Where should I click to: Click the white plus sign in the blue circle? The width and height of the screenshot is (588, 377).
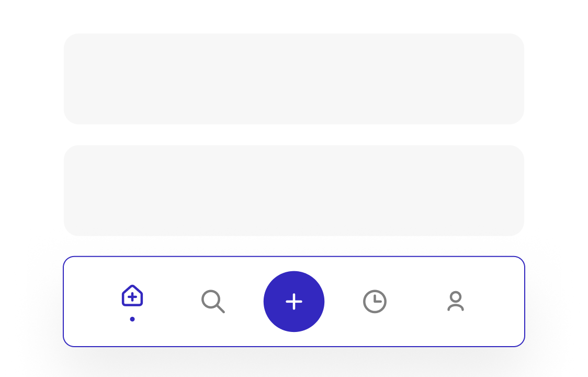294,302
